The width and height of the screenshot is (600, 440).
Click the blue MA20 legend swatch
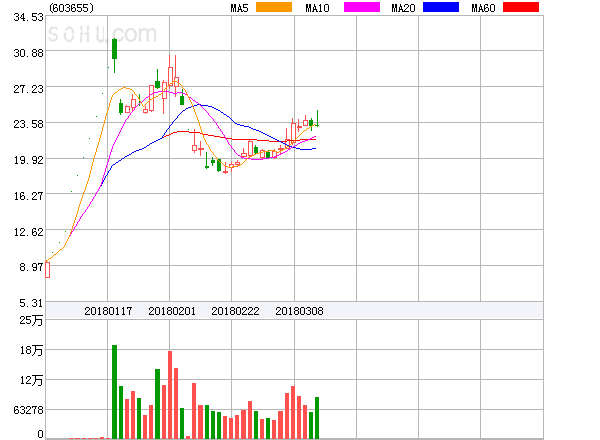click(441, 7)
